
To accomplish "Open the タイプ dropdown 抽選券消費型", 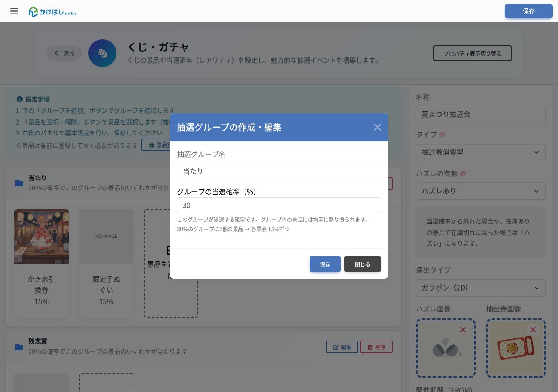I will coord(481,152).
